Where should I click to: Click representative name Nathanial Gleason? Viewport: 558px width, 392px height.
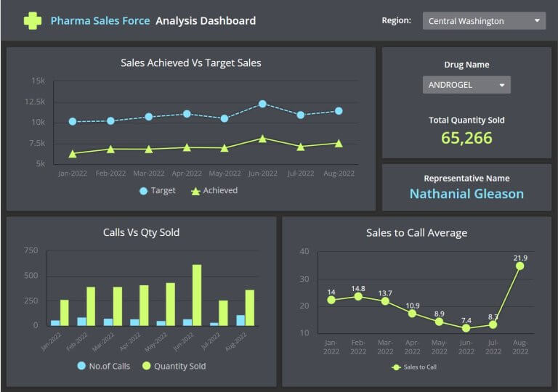point(466,194)
